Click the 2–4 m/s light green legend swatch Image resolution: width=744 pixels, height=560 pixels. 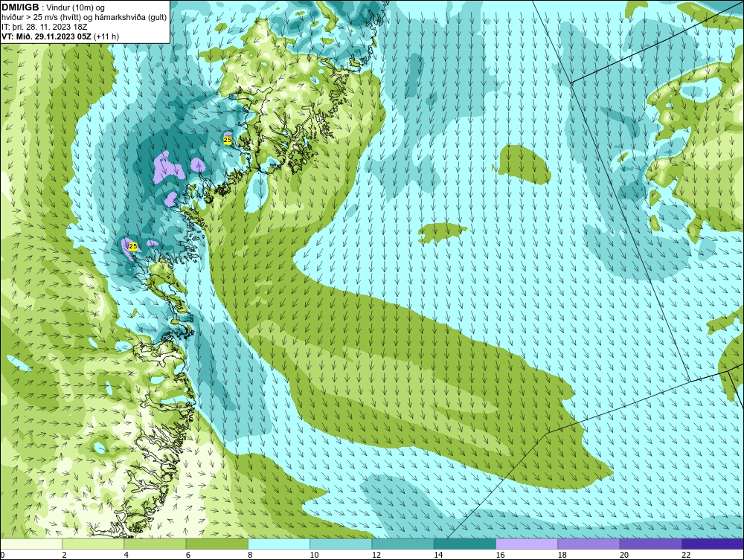click(93, 544)
